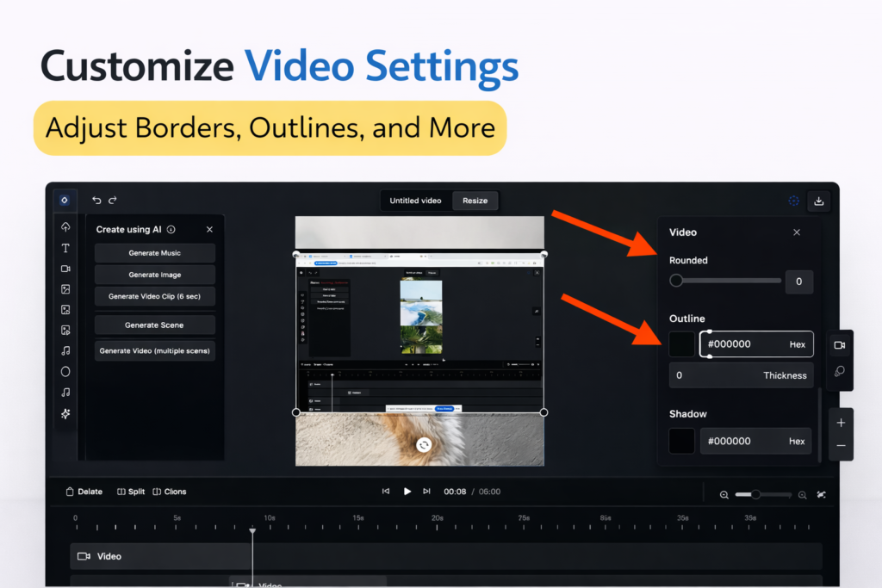Click the Outline Thickness input field
Viewport: 882px width, 588px height.
click(x=741, y=375)
